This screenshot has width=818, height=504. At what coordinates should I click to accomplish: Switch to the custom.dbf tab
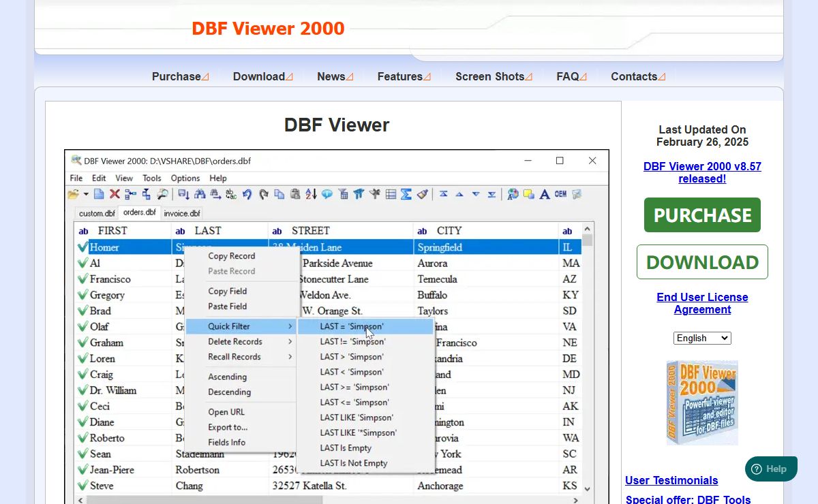point(97,213)
